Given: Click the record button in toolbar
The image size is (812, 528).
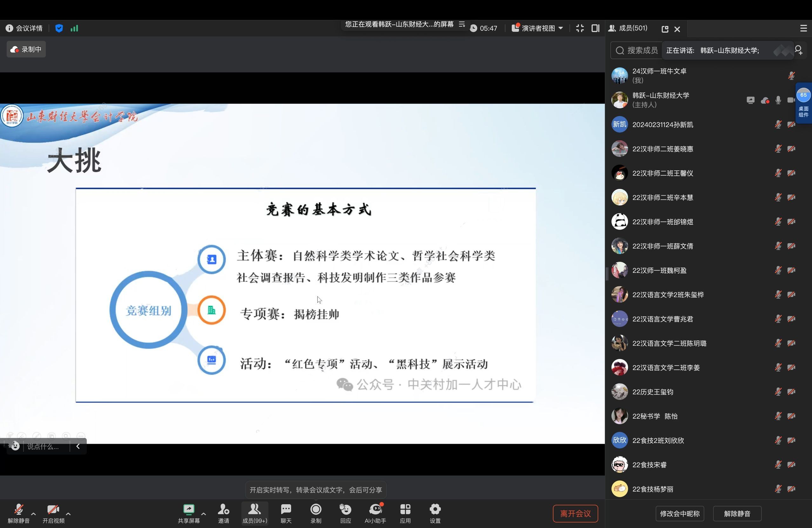Looking at the screenshot, I should [x=315, y=513].
